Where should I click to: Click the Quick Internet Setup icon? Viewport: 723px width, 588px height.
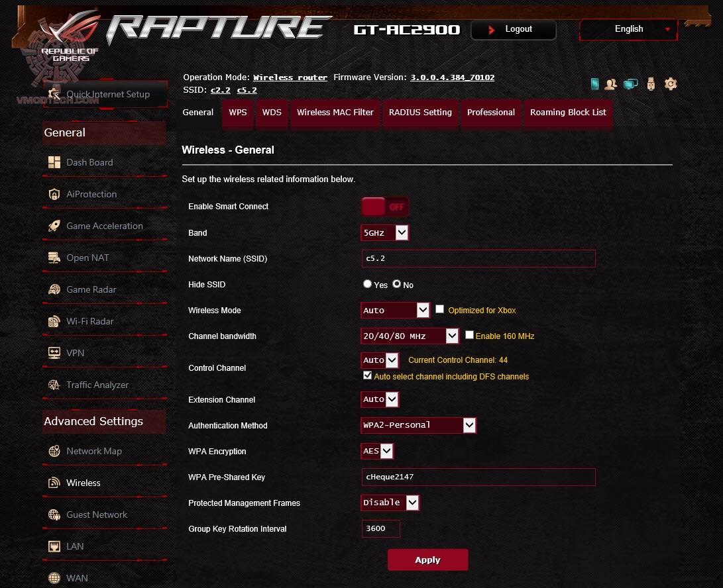click(x=54, y=94)
